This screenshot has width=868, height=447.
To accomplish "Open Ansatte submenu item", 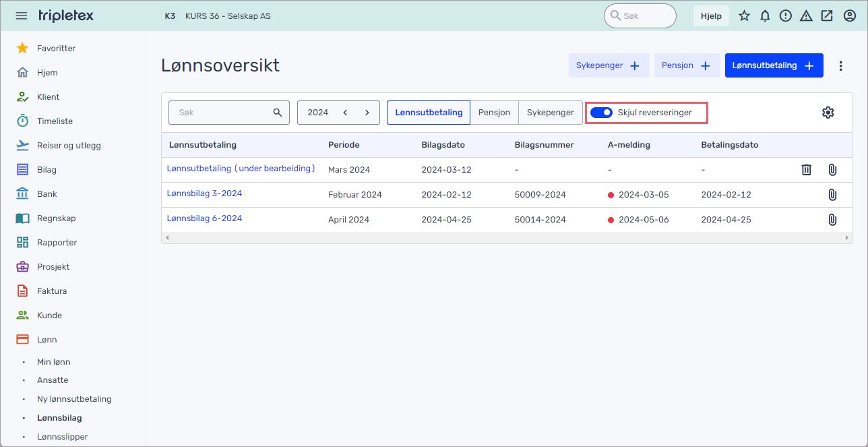I will click(53, 380).
